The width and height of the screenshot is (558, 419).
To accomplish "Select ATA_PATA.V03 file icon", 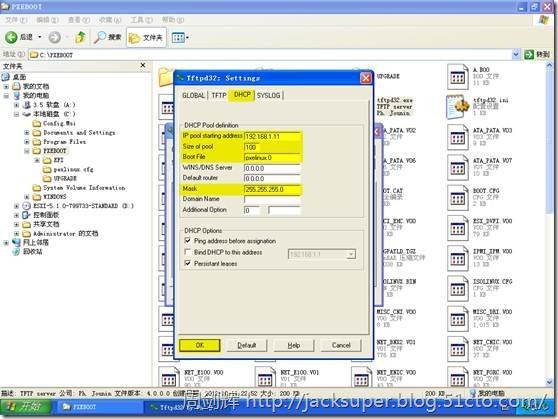I will [458, 137].
